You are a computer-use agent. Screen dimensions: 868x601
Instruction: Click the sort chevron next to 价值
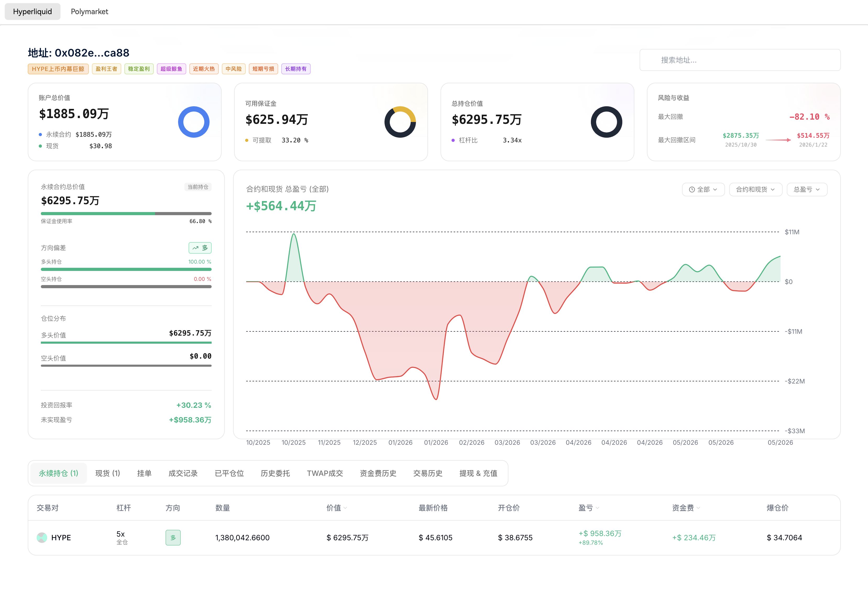pos(345,508)
